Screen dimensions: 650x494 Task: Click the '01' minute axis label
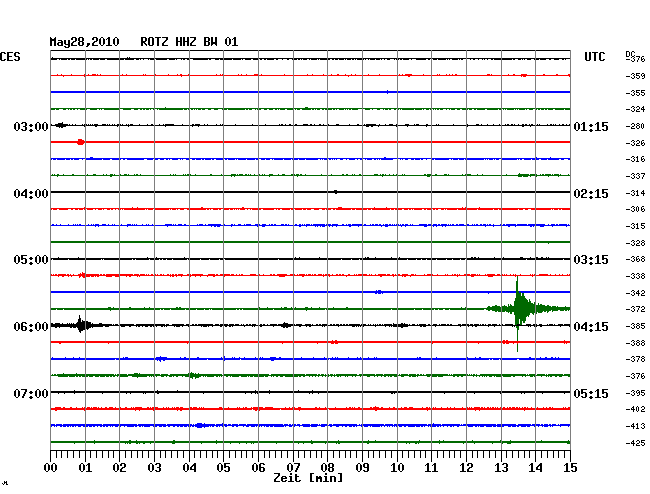tap(85, 468)
